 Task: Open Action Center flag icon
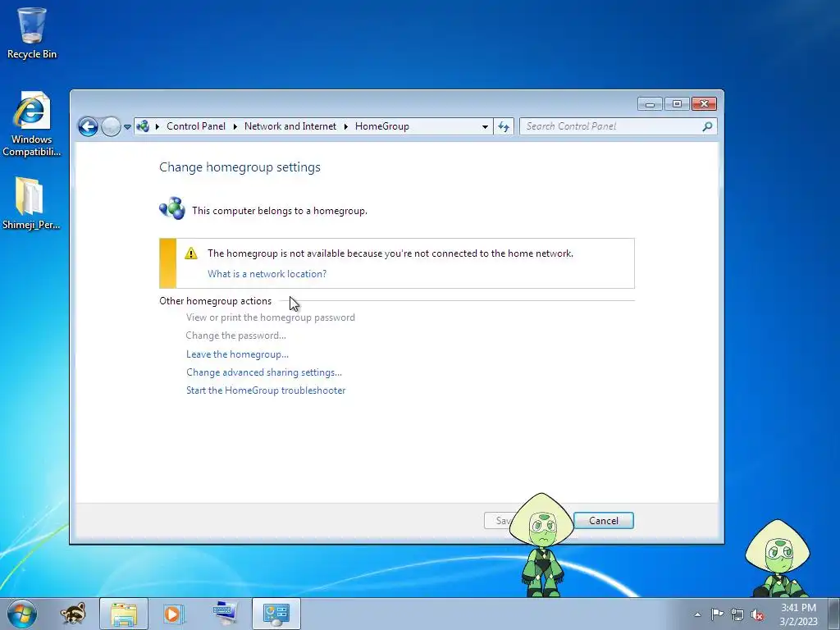click(x=717, y=614)
